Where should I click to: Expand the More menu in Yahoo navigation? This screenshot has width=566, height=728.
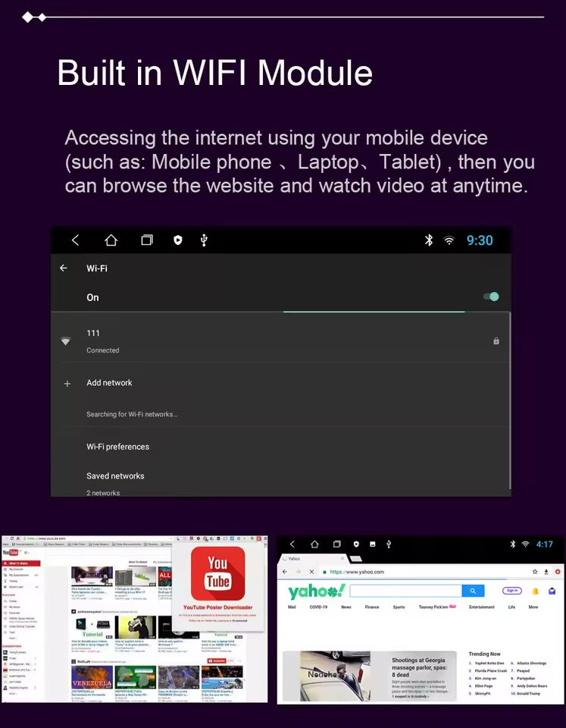(x=533, y=607)
